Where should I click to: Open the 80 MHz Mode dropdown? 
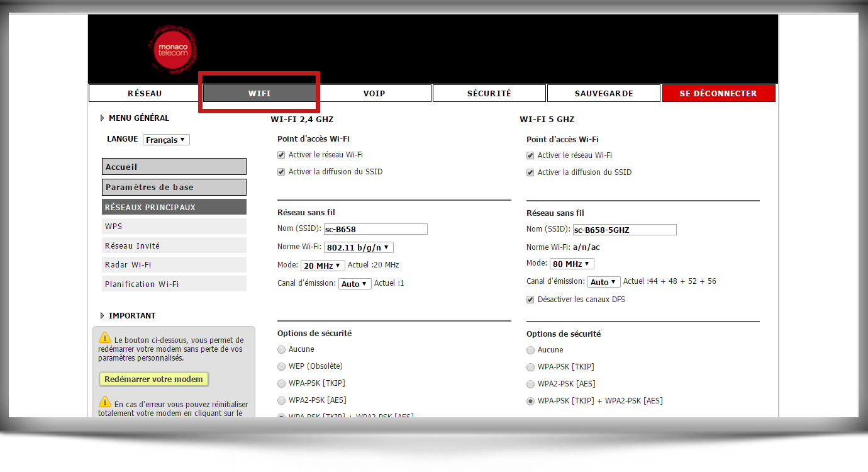[x=572, y=264]
